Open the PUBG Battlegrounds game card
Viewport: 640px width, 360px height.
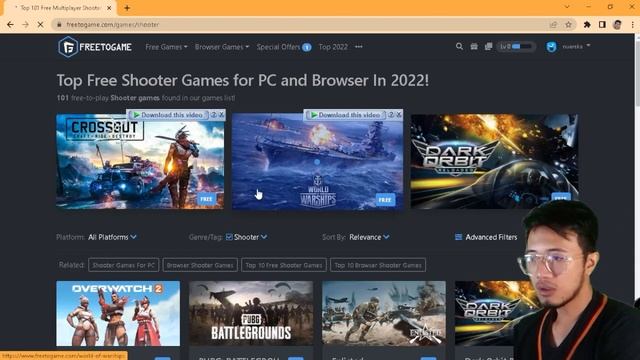(251, 313)
